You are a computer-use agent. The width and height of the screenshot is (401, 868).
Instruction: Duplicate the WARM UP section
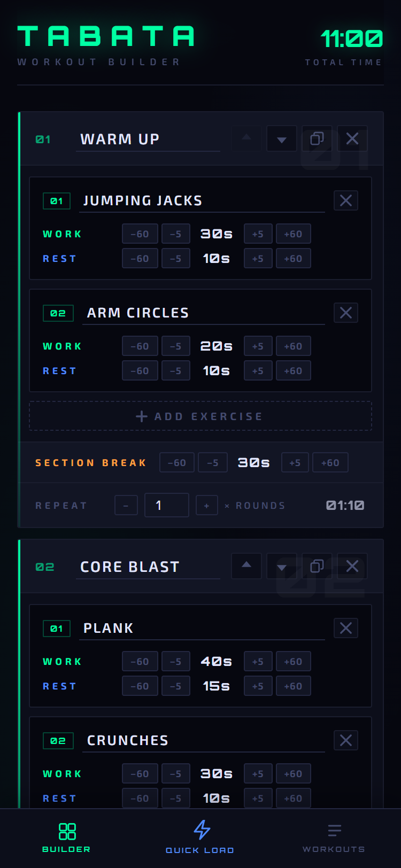[x=317, y=138]
